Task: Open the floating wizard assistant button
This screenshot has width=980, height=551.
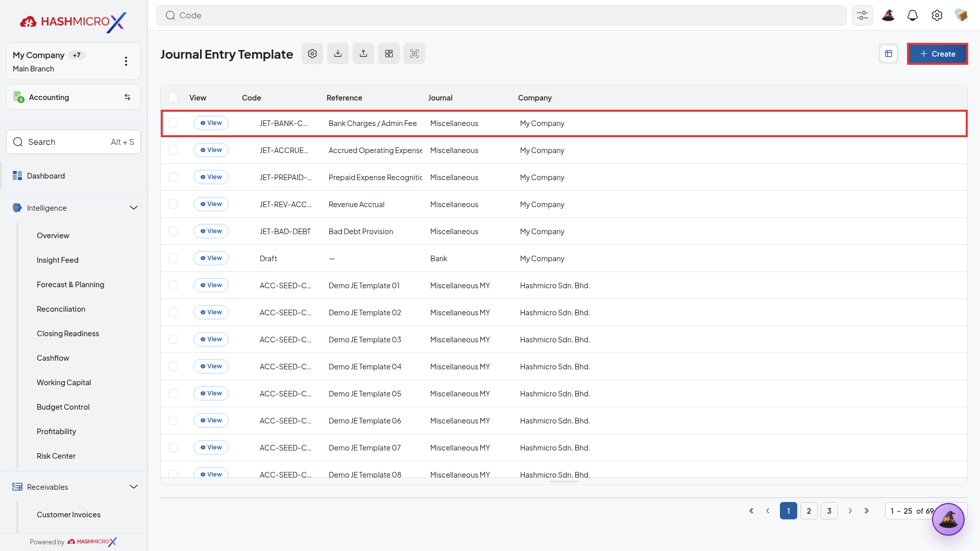Action: click(x=948, y=519)
